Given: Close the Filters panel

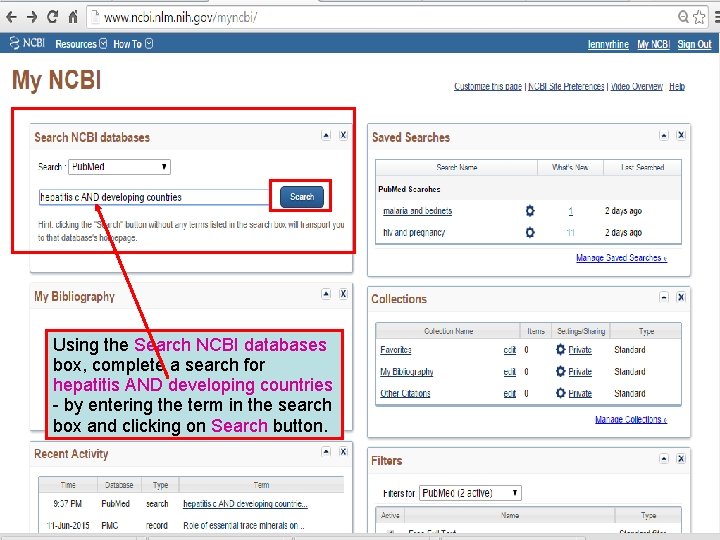Looking at the screenshot, I should pos(681,459).
